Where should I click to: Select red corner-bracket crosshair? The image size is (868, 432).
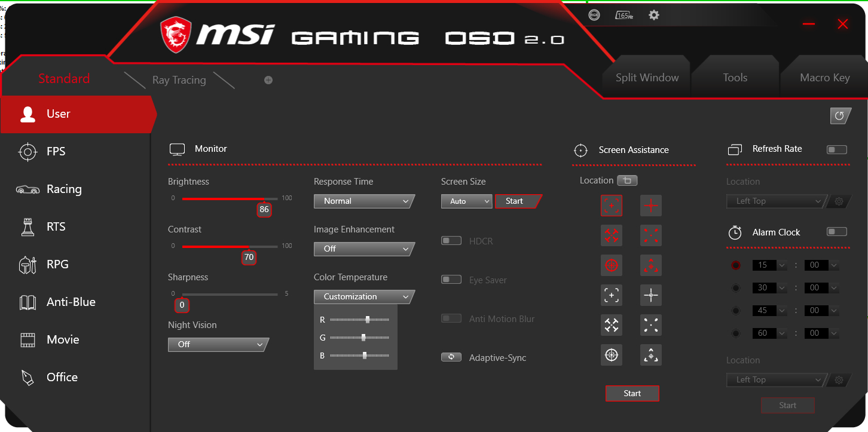tap(612, 206)
